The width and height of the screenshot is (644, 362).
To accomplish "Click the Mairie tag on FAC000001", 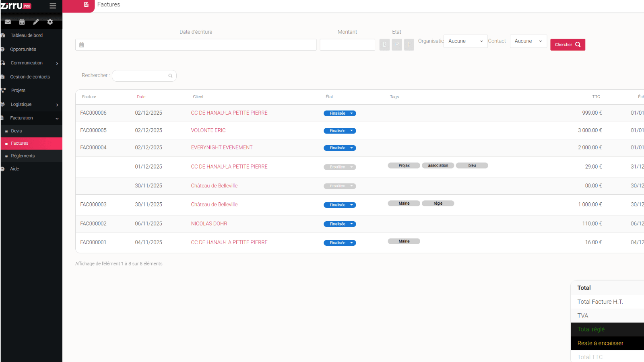I will [404, 241].
